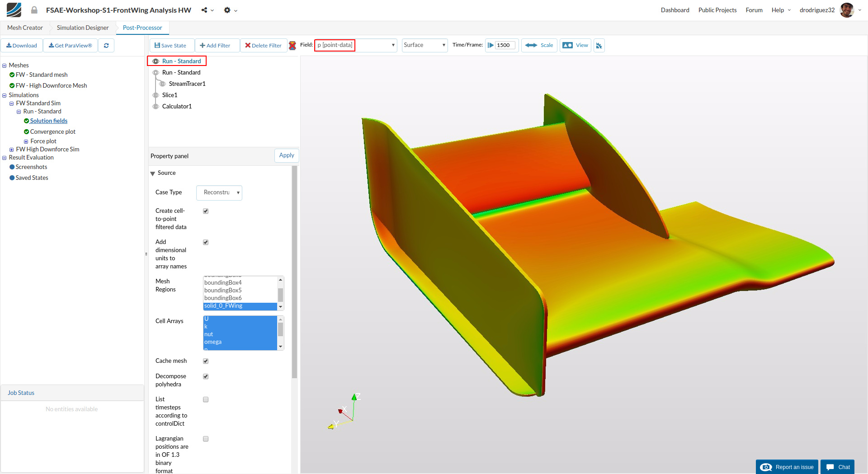Click Add Filter button
Viewport: 868px width, 474px height.
[217, 46]
